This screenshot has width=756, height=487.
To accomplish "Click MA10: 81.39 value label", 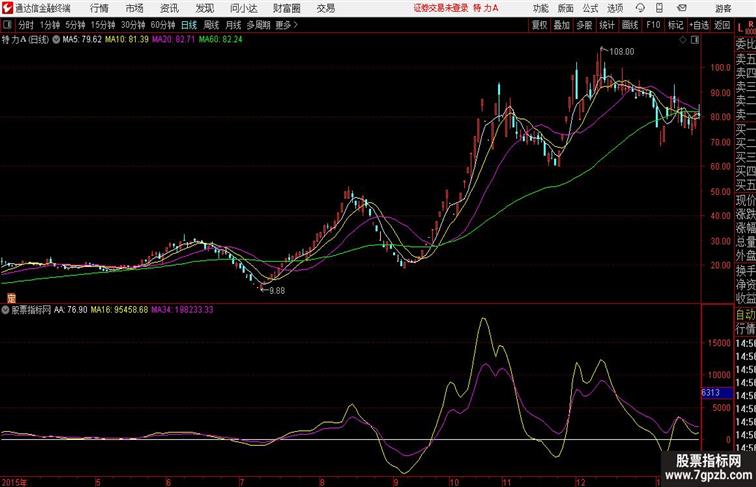I will point(127,40).
